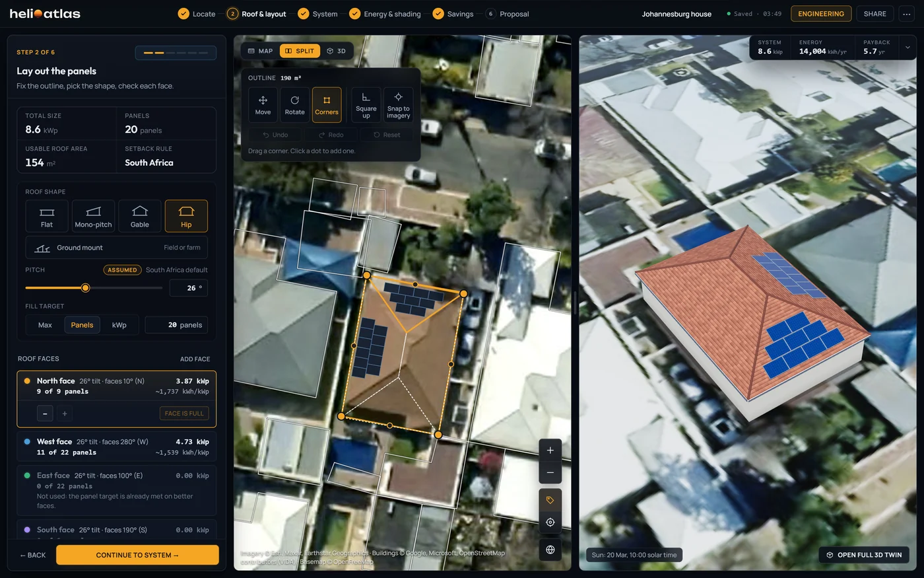
Task: Edit the pitch degrees field
Action: [189, 288]
